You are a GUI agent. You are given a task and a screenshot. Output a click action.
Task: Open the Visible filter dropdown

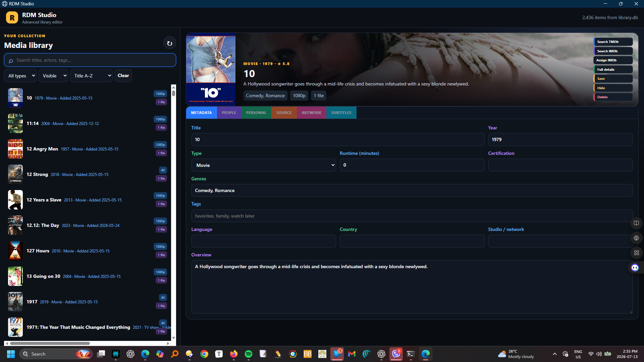(53, 76)
